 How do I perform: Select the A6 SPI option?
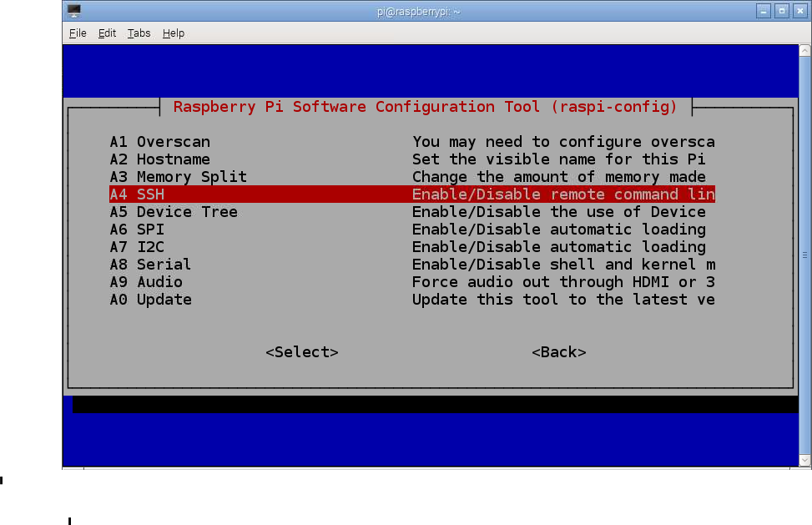point(412,230)
